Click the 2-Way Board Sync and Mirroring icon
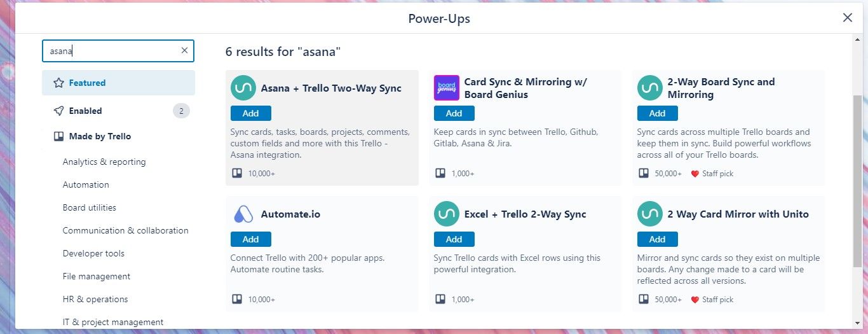 point(649,88)
